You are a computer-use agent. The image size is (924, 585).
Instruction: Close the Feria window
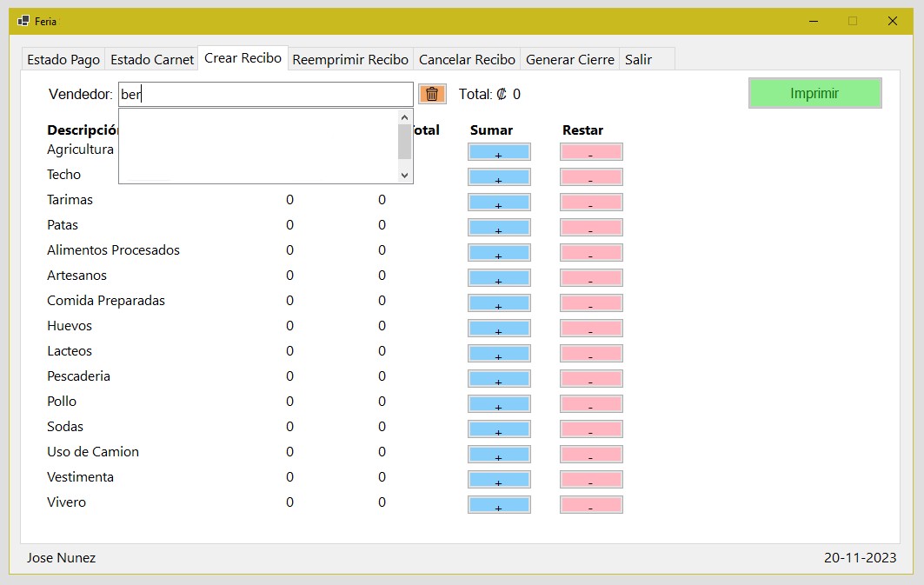pyautogui.click(x=893, y=21)
